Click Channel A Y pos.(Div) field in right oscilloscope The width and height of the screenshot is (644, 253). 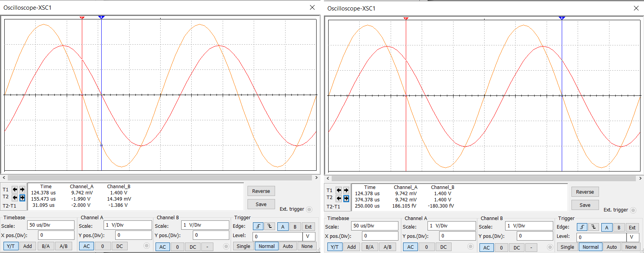[x=457, y=236]
